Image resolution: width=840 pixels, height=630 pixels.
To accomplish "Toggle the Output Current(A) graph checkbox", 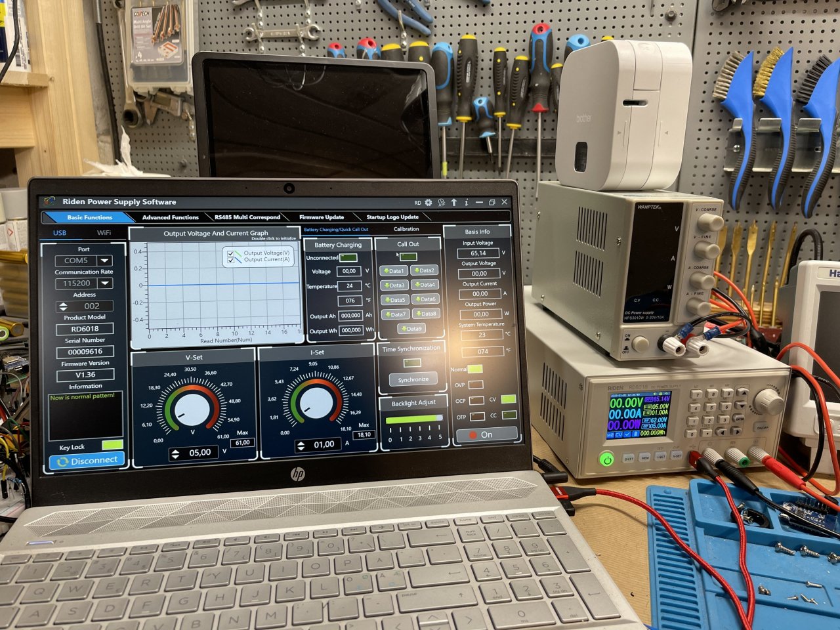I will (231, 260).
